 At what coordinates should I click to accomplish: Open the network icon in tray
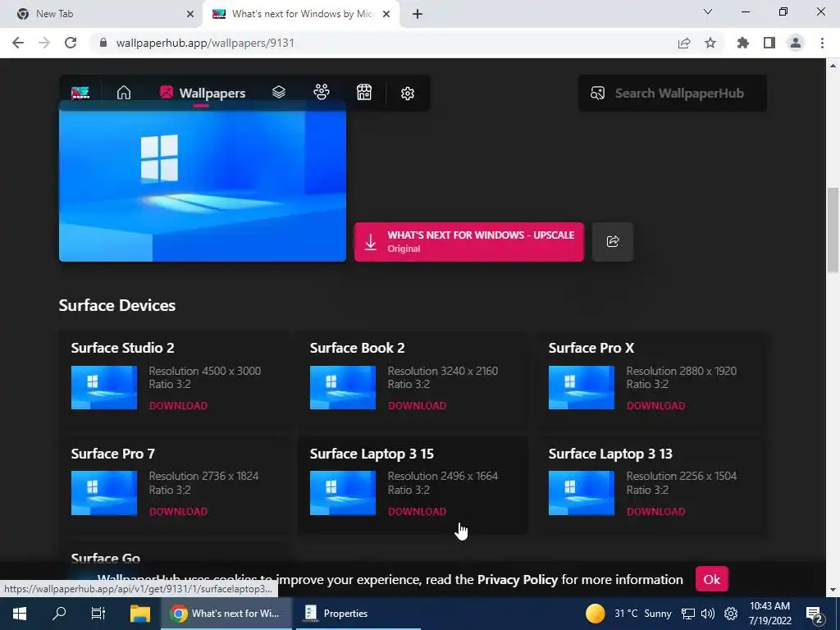pos(688,614)
